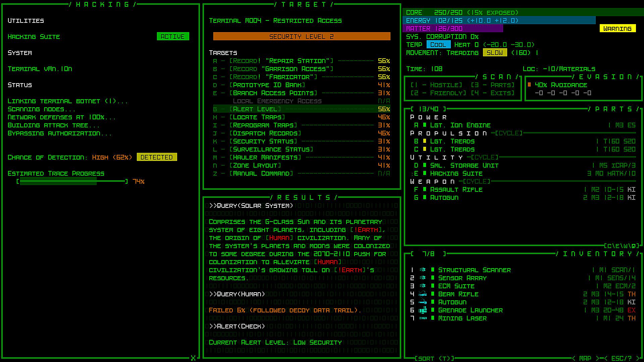Click the Beam Rifle weapon icon

pos(423,294)
